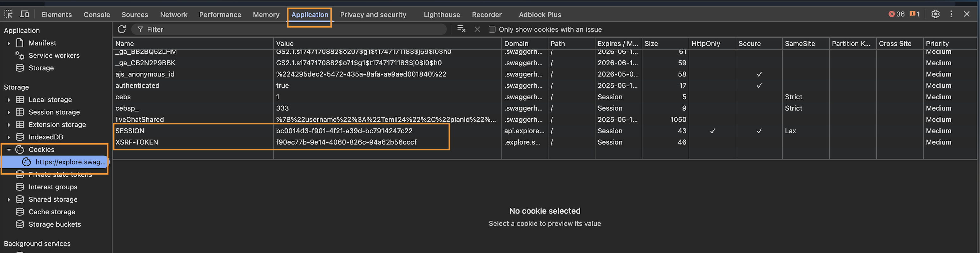Open the three-dot customize DevTools menu
Screen dimensions: 980x253
tap(951, 15)
